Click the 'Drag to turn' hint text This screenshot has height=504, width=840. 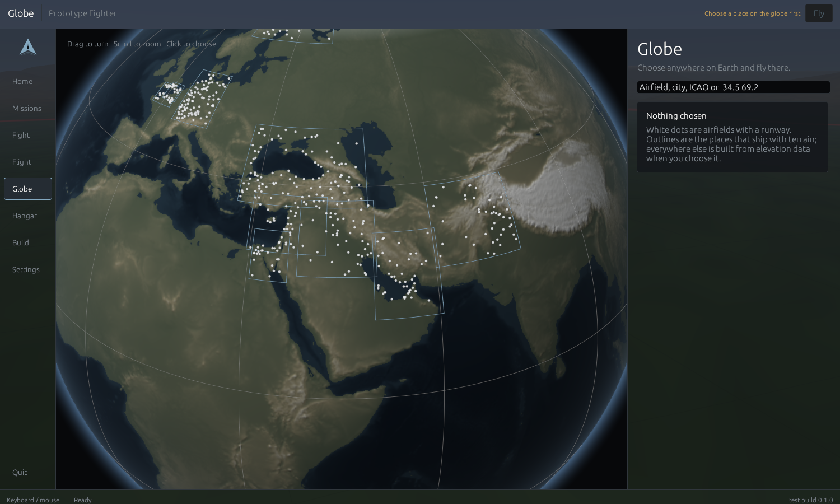[x=88, y=44]
